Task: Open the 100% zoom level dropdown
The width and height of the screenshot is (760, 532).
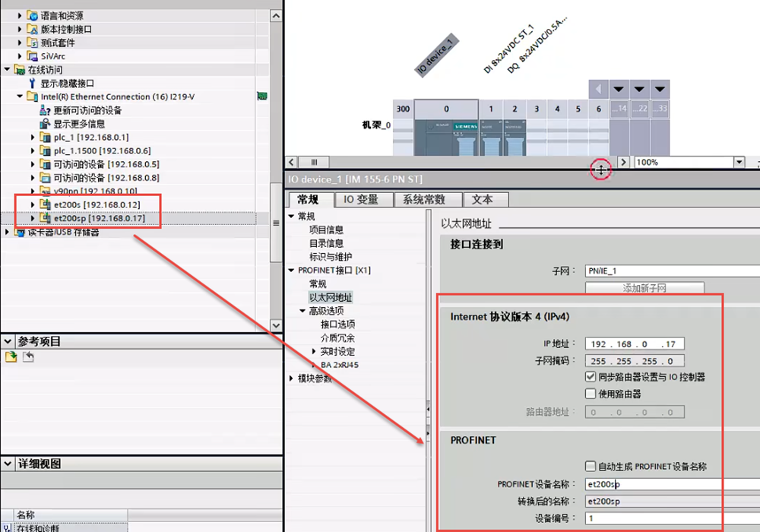Action: coord(739,163)
